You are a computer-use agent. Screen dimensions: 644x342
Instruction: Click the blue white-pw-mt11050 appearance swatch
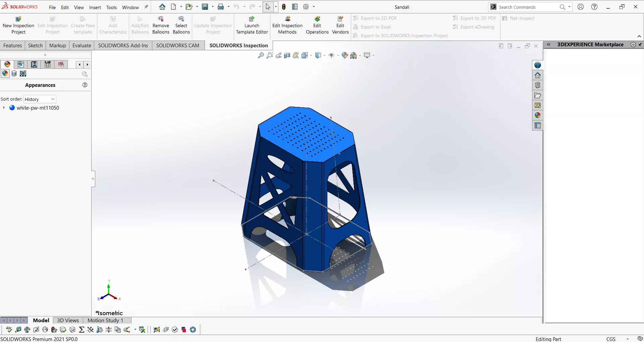point(12,108)
